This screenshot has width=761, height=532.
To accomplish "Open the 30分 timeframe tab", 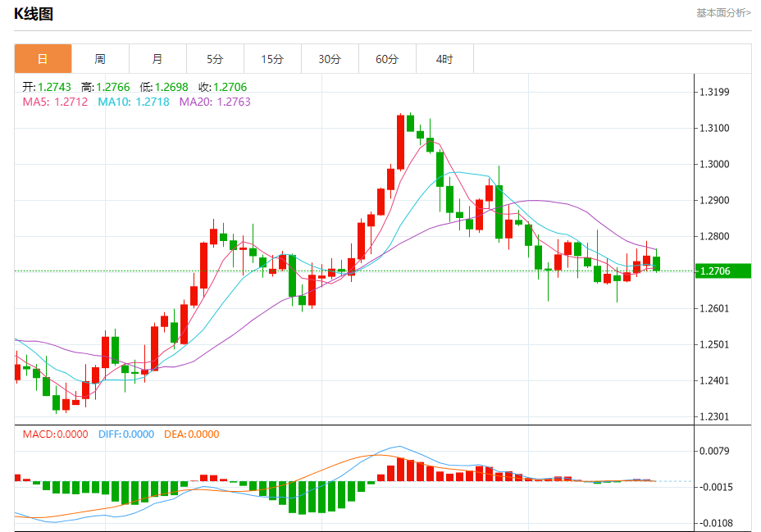I will click(x=330, y=59).
